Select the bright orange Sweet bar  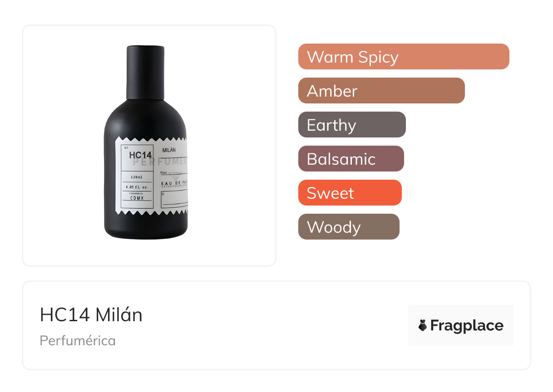click(350, 193)
